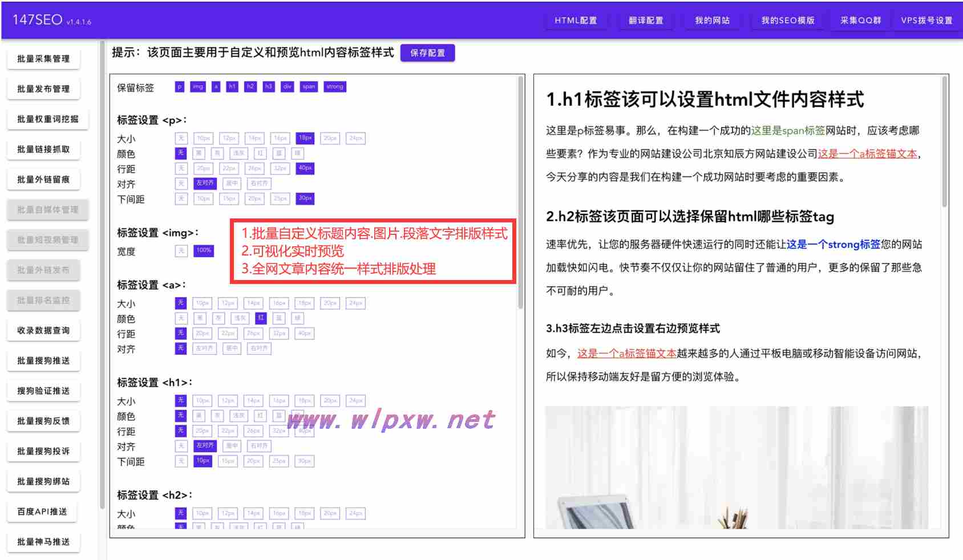Select 无 for <img> width
This screenshot has width=963, height=560.
[181, 251]
